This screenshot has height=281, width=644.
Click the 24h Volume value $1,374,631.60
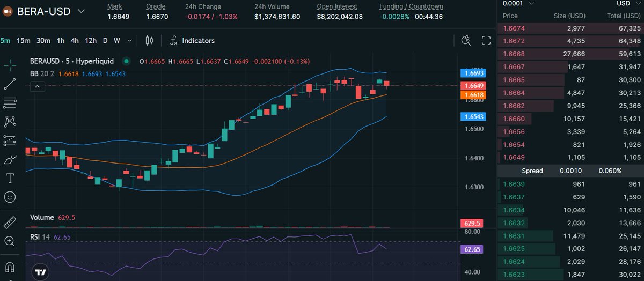click(277, 17)
